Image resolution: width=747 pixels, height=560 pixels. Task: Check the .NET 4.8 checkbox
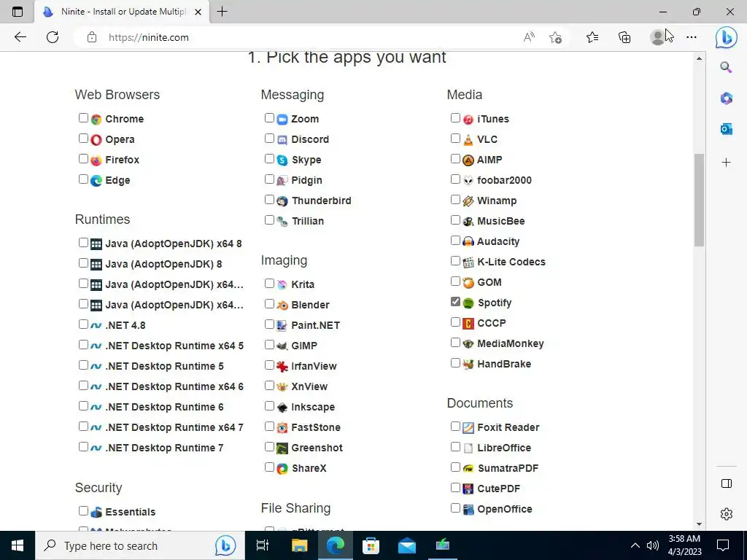coord(83,324)
